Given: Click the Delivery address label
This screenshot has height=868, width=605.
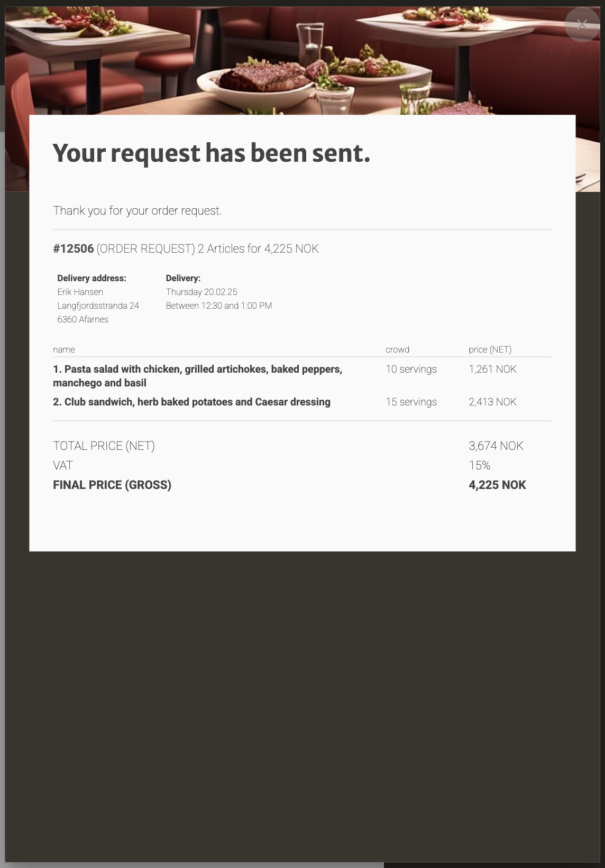Looking at the screenshot, I should tap(91, 278).
